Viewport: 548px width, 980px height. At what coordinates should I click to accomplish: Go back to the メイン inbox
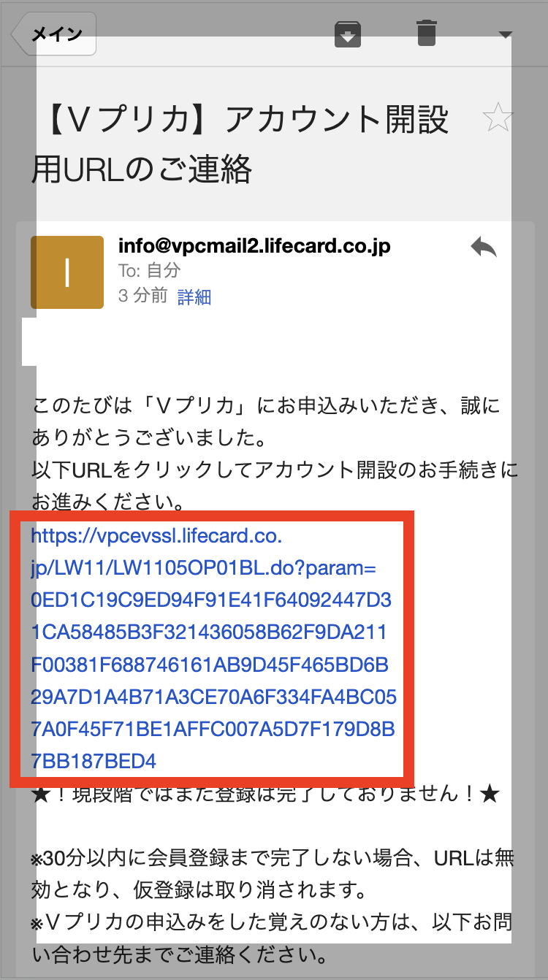tap(54, 34)
